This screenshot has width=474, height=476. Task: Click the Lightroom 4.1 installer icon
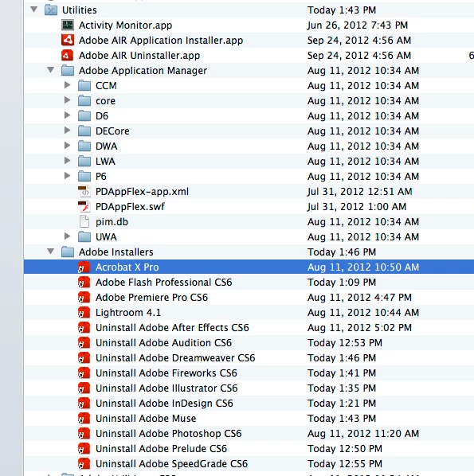coord(84,312)
